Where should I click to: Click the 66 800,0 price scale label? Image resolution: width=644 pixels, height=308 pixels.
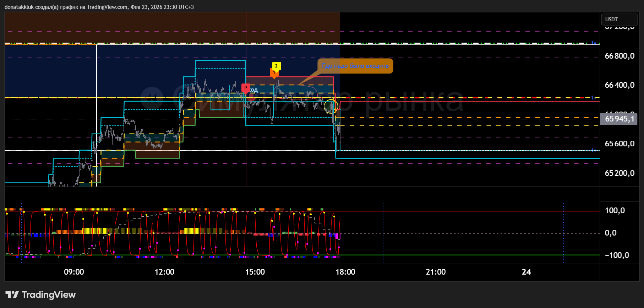[619, 56]
